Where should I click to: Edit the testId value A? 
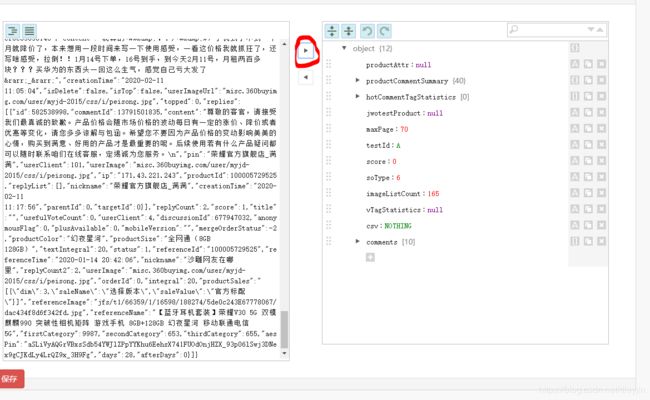(x=398, y=145)
